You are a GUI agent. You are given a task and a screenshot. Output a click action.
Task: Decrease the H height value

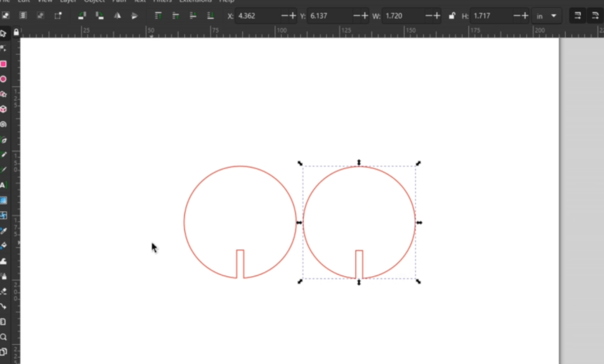click(x=517, y=16)
